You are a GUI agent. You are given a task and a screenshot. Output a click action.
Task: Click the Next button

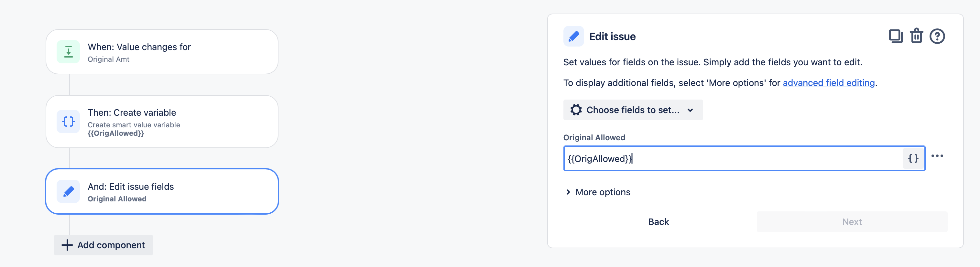coord(852,222)
